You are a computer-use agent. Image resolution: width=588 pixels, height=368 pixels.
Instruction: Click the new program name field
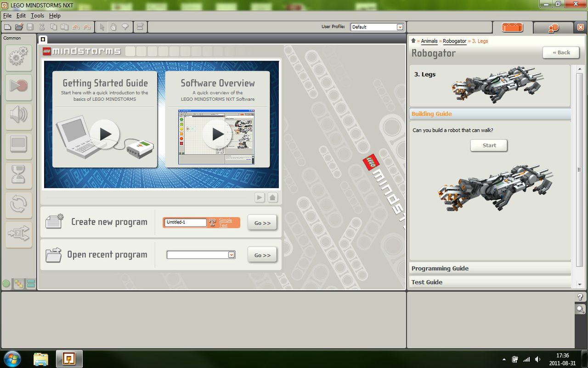click(186, 223)
